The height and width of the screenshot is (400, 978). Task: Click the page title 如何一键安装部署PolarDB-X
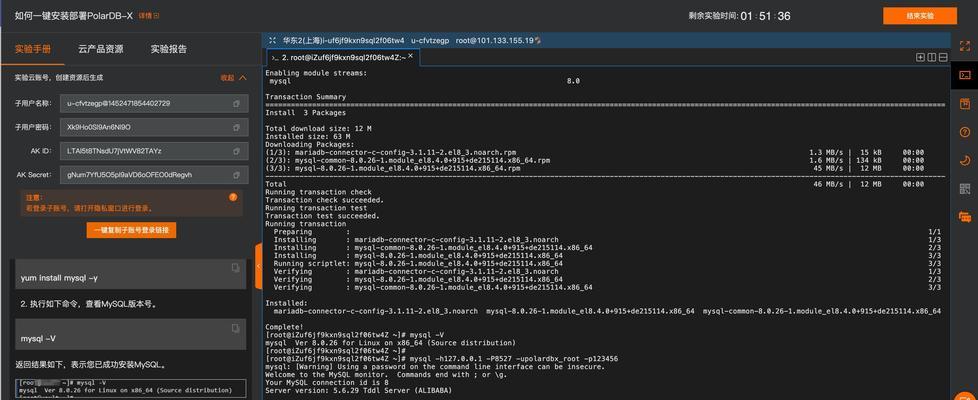pyautogui.click(x=74, y=16)
